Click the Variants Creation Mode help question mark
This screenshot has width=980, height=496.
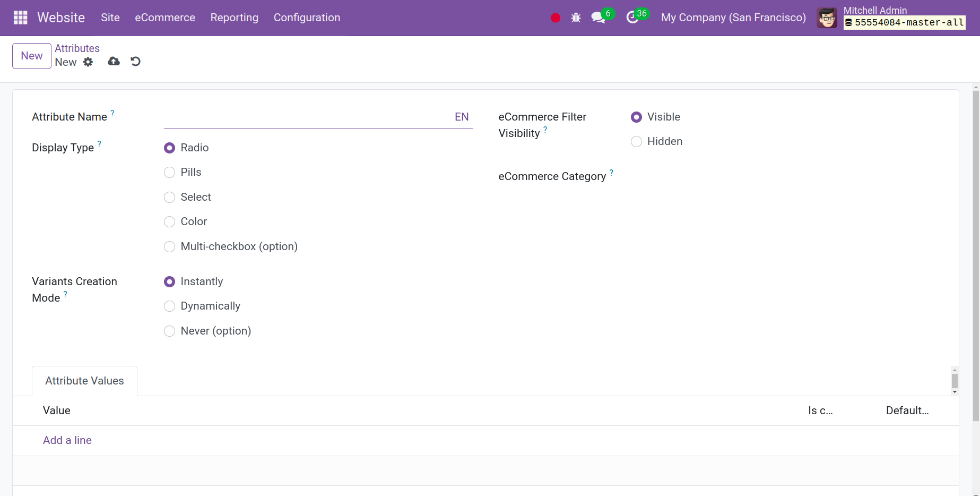[x=65, y=294]
